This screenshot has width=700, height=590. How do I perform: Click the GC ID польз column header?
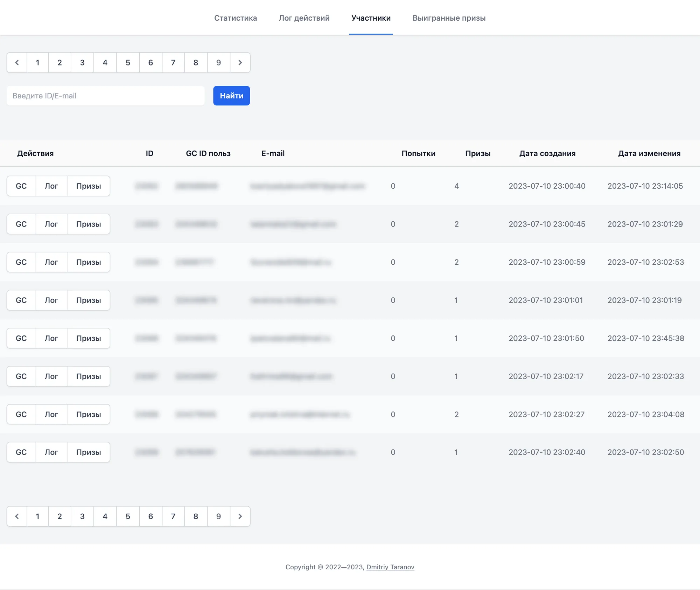click(208, 153)
